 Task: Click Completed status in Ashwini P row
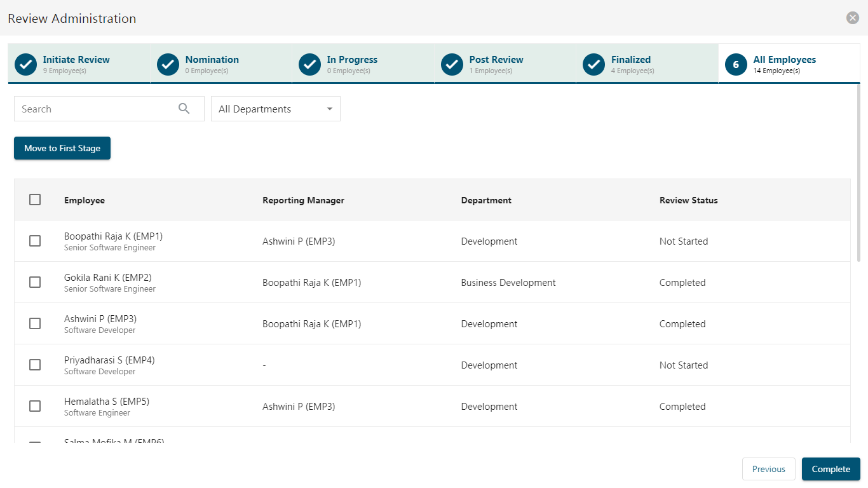click(x=682, y=324)
